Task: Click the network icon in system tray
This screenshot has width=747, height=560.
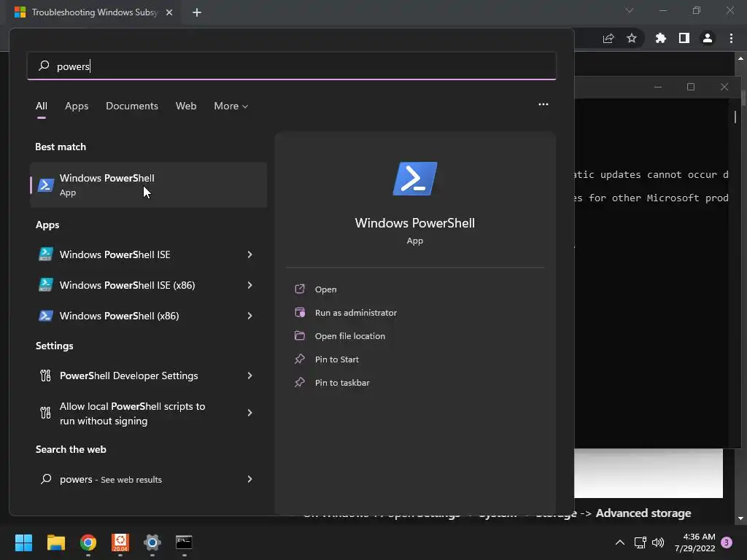Action: point(640,542)
